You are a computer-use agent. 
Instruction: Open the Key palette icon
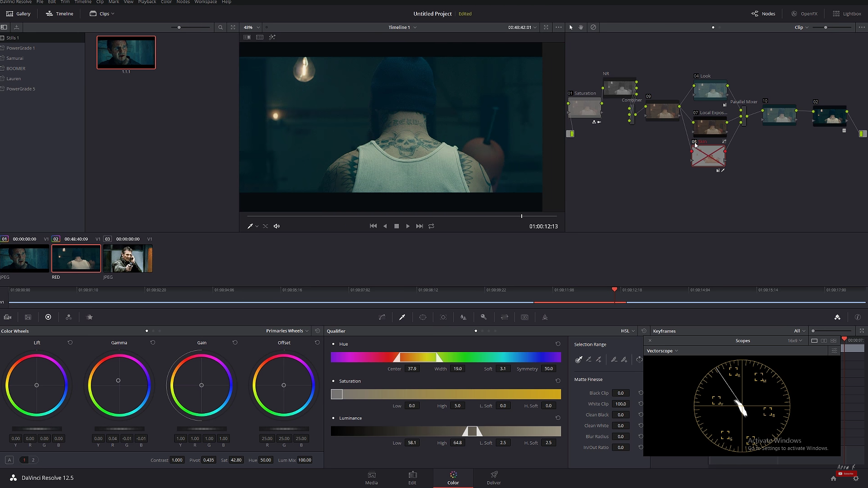484,317
